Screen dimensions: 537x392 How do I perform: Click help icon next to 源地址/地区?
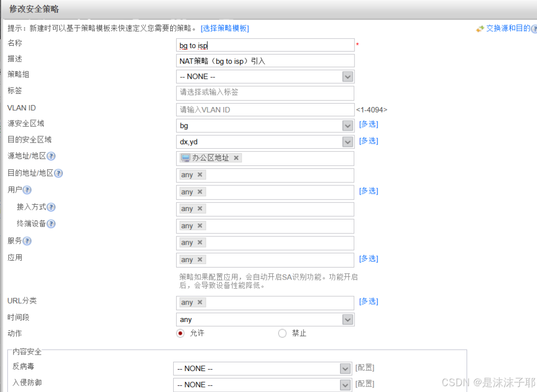pos(51,156)
